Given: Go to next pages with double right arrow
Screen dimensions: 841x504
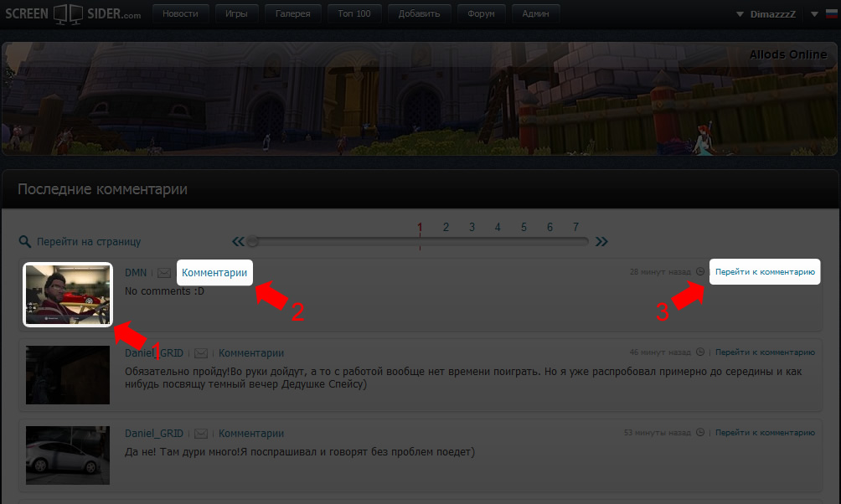Looking at the screenshot, I should click(601, 241).
